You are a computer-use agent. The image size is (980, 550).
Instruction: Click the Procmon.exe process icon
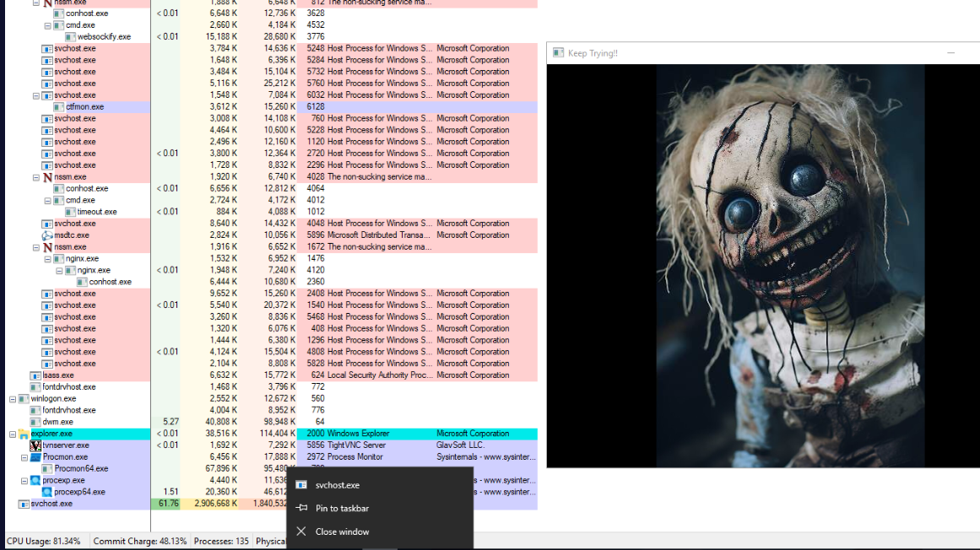[35, 457]
